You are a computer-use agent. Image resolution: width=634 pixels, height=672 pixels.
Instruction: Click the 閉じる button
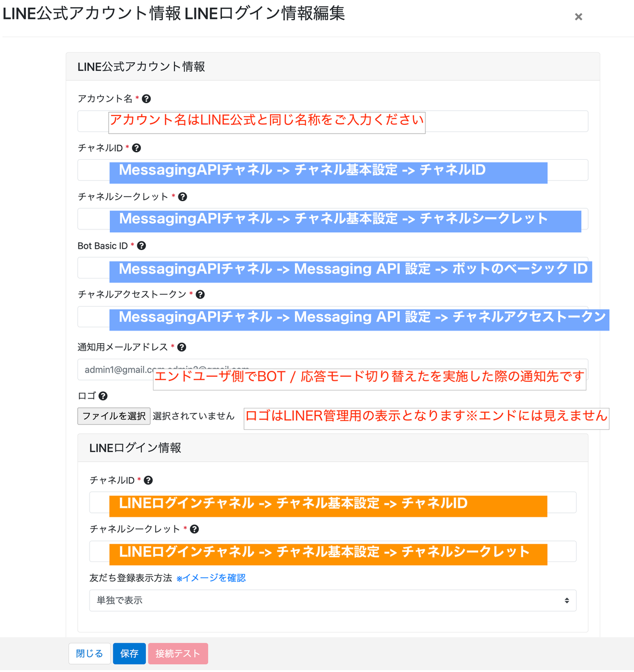coord(89,654)
